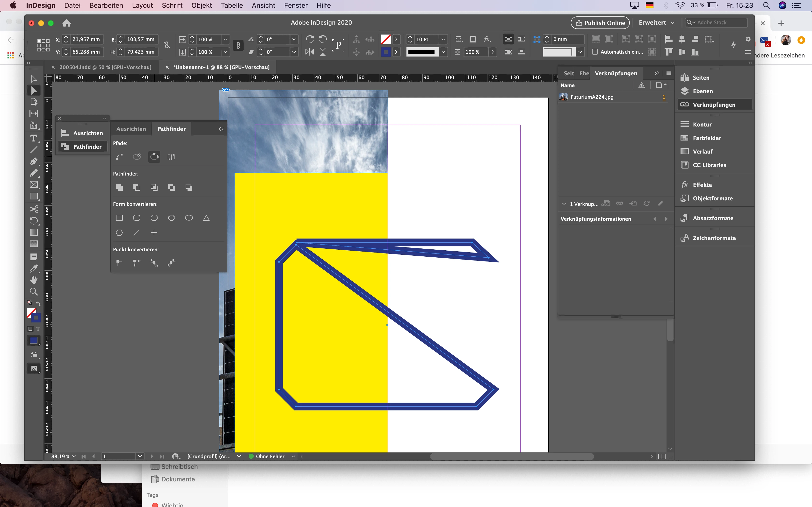Click the Publish Online button
Image resolution: width=812 pixels, height=507 pixels.
pos(600,23)
